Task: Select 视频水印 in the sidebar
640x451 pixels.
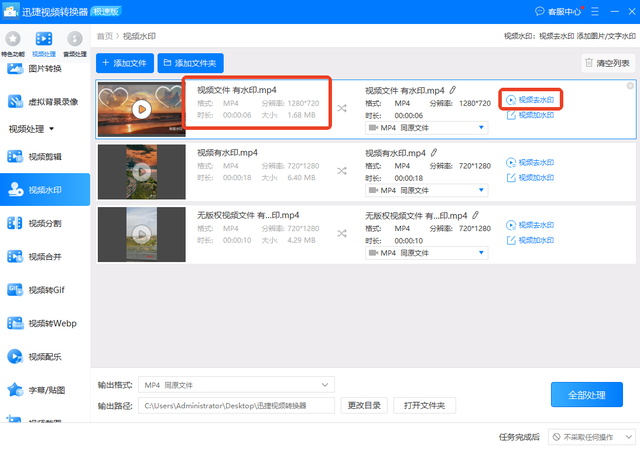Action: 45,190
